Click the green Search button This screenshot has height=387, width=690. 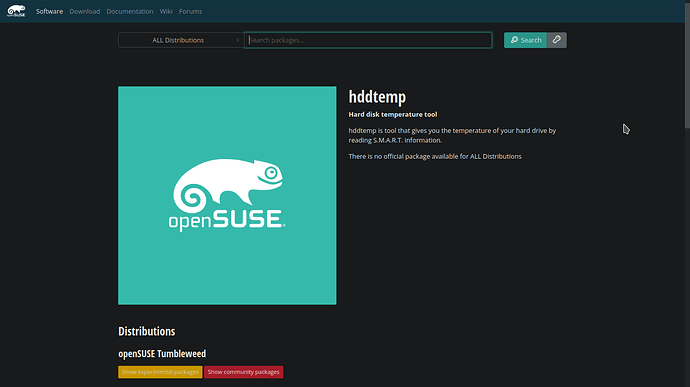(x=525, y=40)
